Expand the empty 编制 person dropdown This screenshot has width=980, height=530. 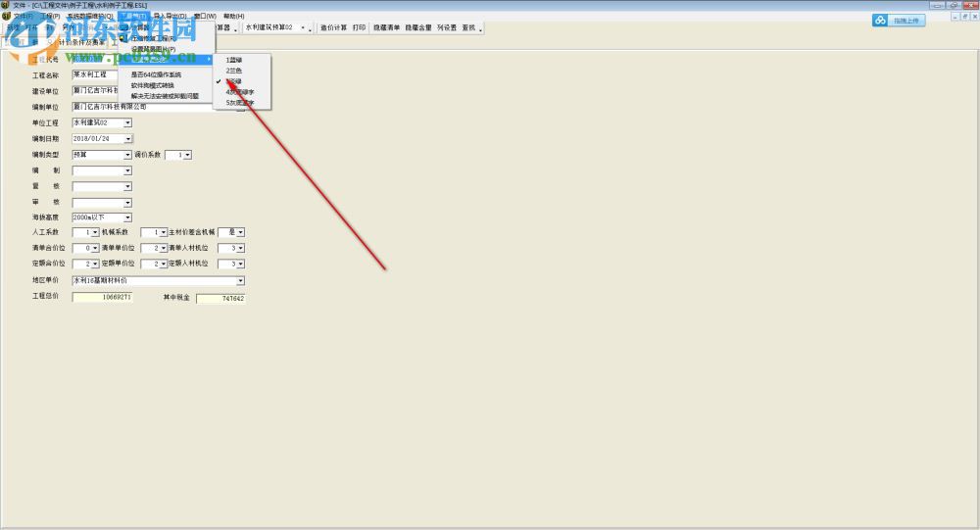[x=127, y=170]
